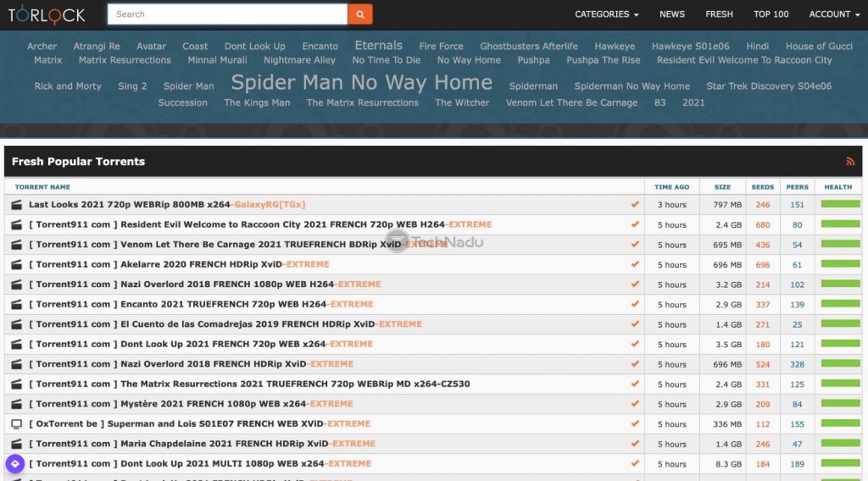Screen dimensions: 868x481
Task: Click the movie icon beside Akelarre 2020 FRENCH
Action: [x=17, y=264]
